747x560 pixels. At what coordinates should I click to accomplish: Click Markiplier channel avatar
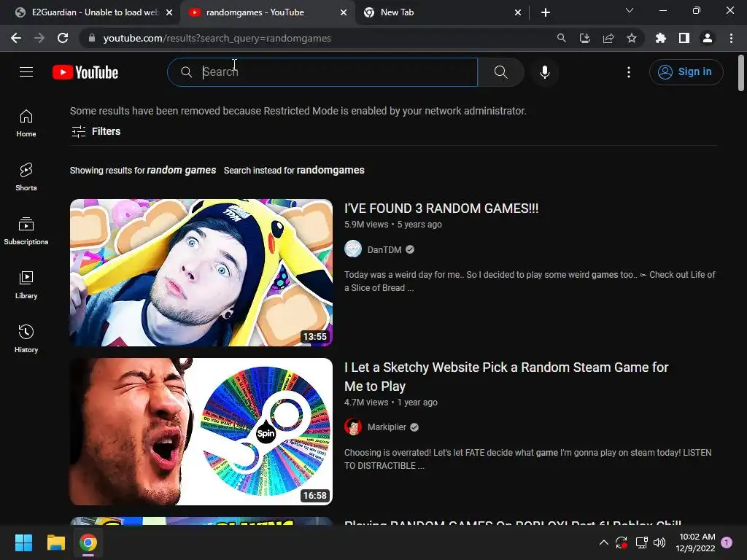(x=353, y=427)
